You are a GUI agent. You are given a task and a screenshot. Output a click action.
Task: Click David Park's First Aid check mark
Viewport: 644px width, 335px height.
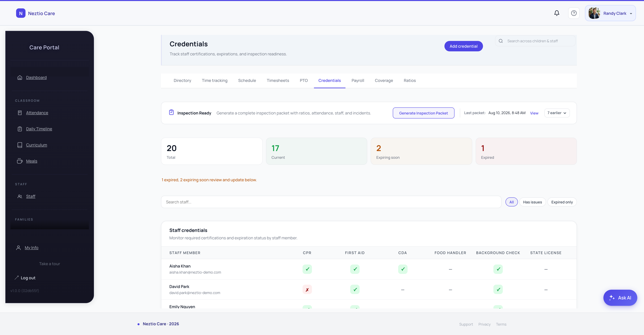click(x=355, y=290)
